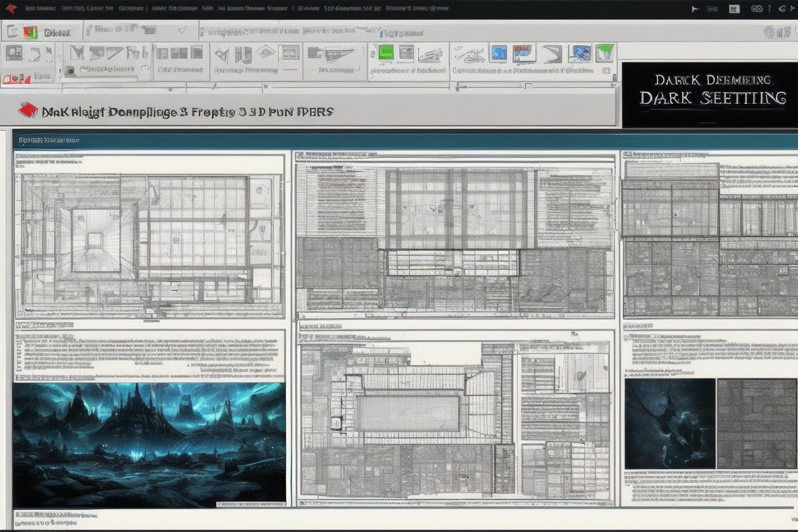
Task: Select the red and green square icon
Action: pos(30,32)
